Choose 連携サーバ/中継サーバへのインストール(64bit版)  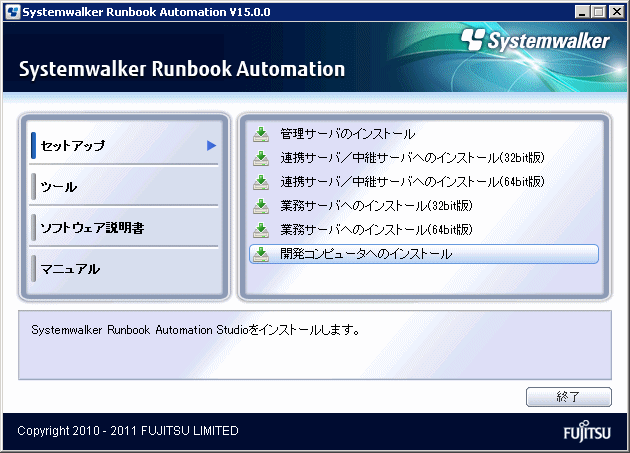(x=412, y=182)
